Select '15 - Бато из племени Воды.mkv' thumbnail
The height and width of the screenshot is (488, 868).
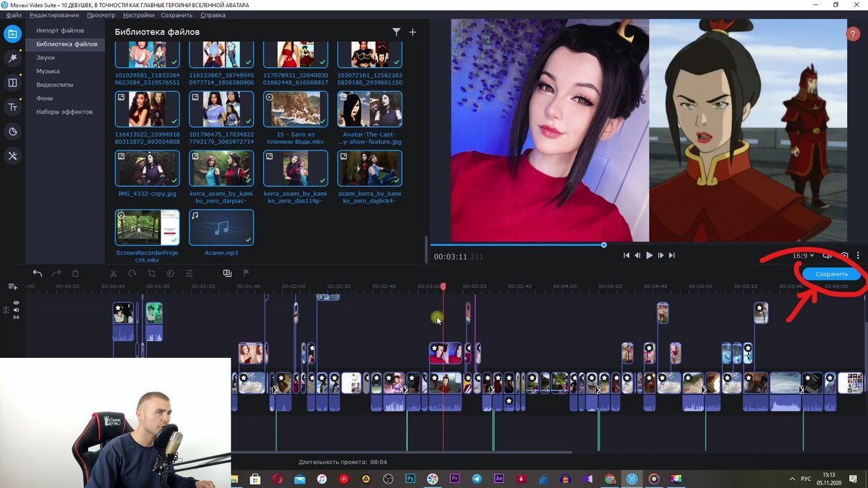pyautogui.click(x=295, y=109)
